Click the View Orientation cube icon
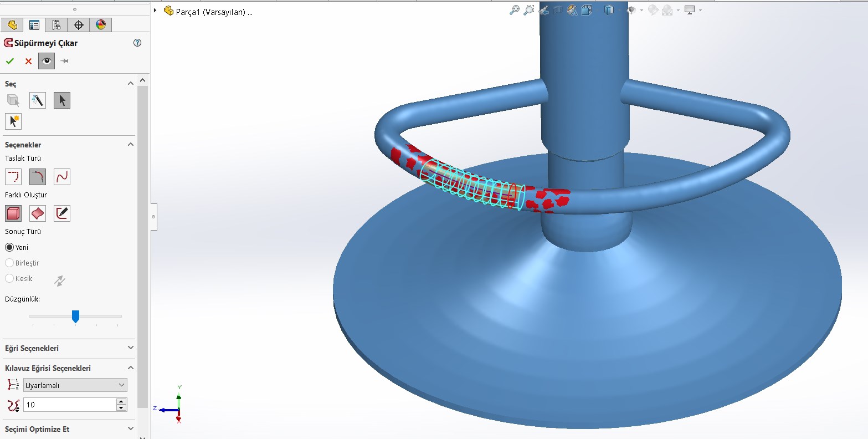The image size is (868, 439). click(x=587, y=10)
